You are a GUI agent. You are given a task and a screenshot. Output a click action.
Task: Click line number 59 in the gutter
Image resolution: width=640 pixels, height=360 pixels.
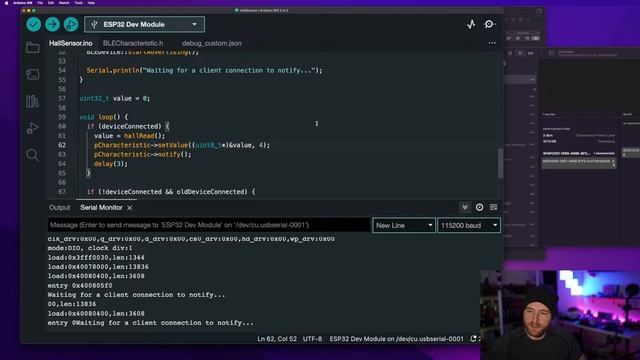[x=62, y=117]
